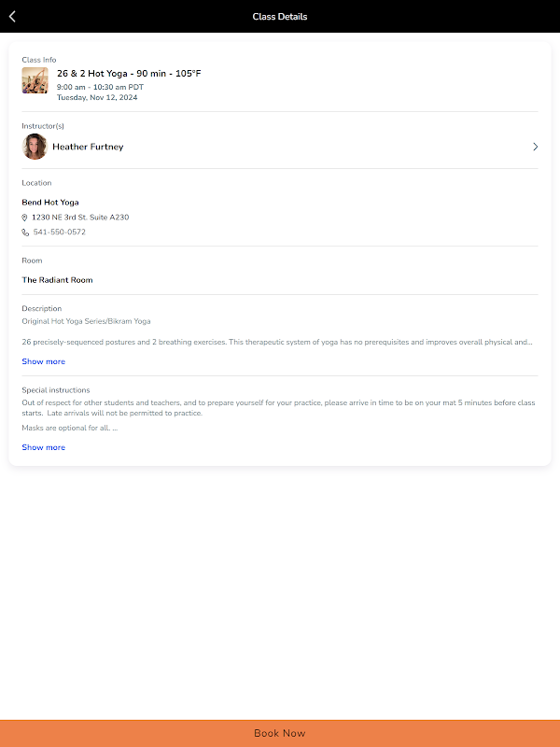Screen dimensions: 560x747
Task: Expand Special instructions with Show more
Action: tap(43, 447)
